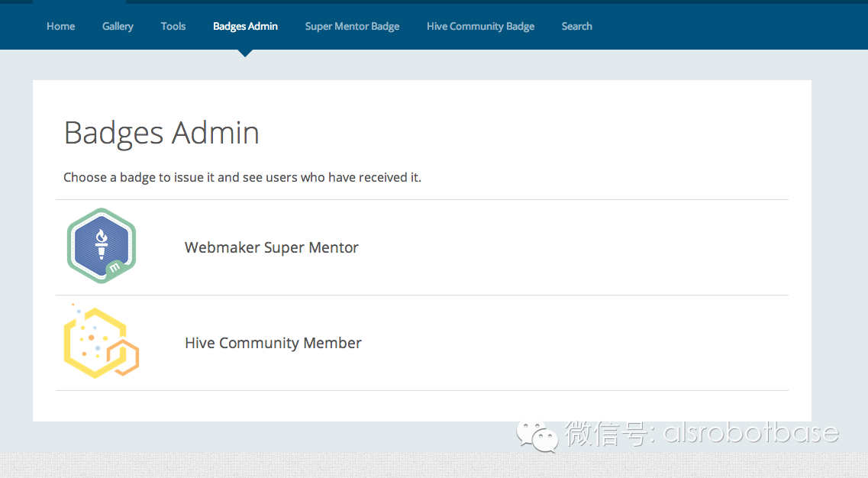This screenshot has width=868, height=478.
Task: Open the Super Mentor Badge page
Action: (x=352, y=26)
